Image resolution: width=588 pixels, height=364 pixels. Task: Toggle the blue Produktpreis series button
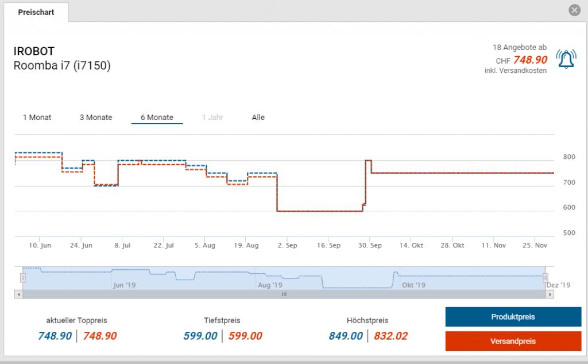tap(513, 317)
